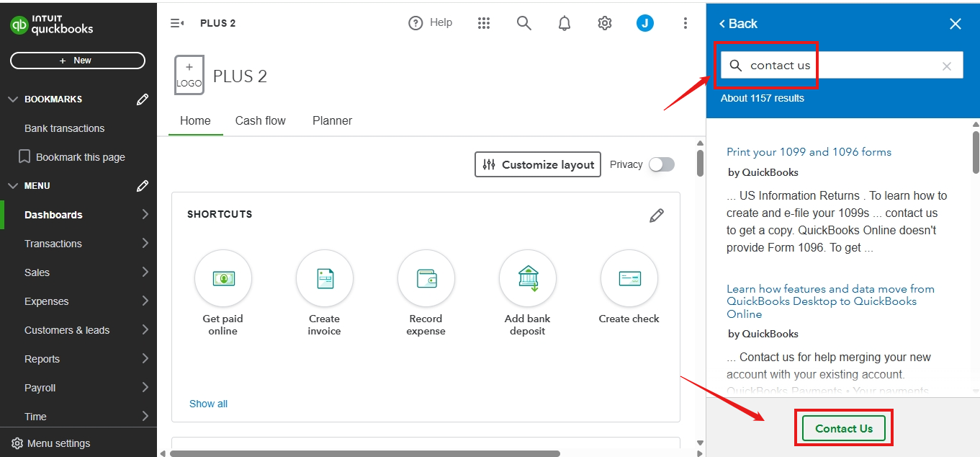Collapse the MENU section chevron
This screenshot has width=980, height=457.
pos(13,186)
